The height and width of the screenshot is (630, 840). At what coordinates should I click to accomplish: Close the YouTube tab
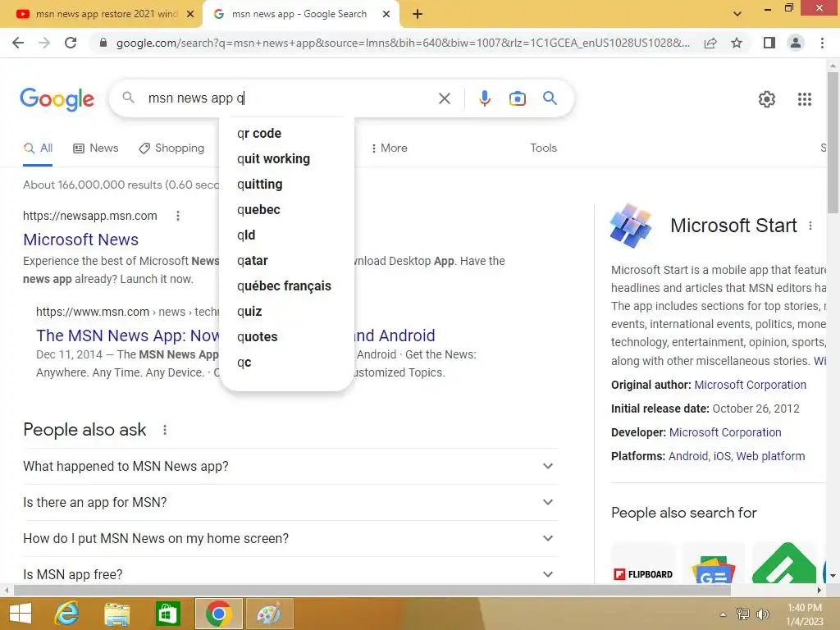190,14
